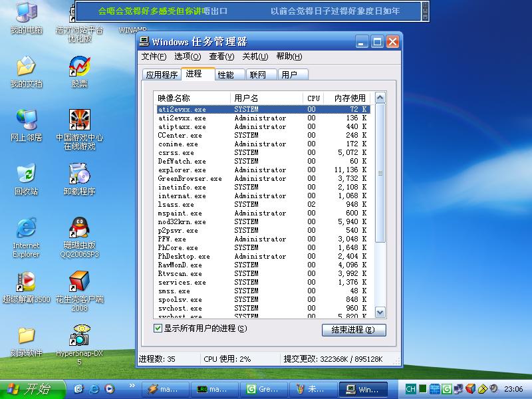The image size is (532, 399).
Task: Open the 网上邻居 network icon
Action: (26, 121)
